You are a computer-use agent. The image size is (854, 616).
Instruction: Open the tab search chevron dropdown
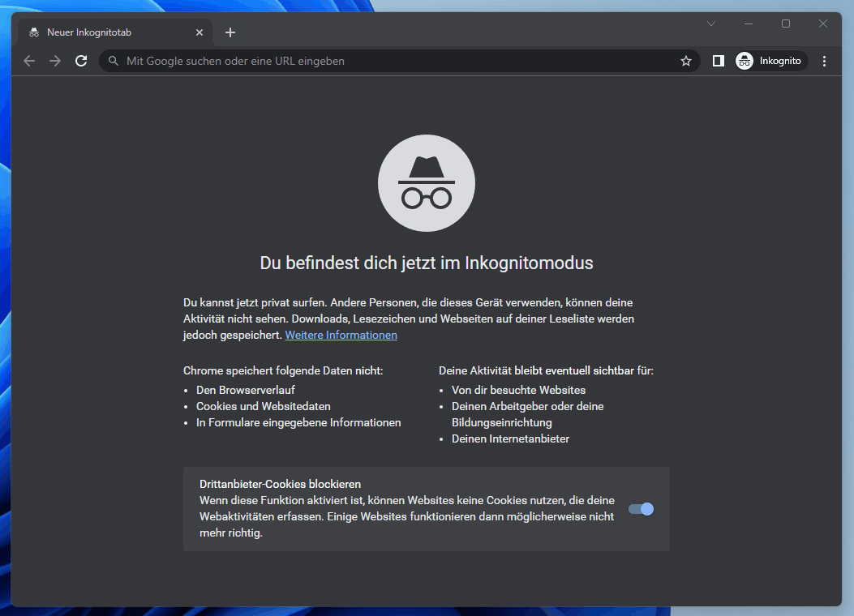[711, 24]
